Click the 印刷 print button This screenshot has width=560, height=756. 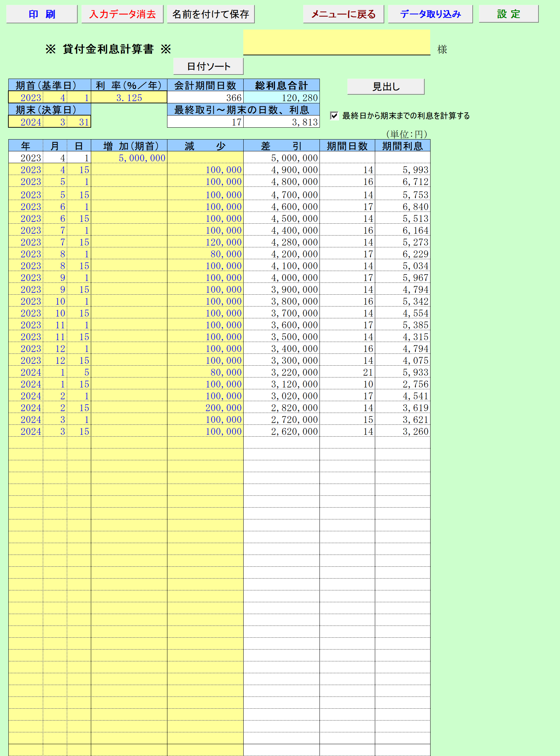pyautogui.click(x=42, y=14)
